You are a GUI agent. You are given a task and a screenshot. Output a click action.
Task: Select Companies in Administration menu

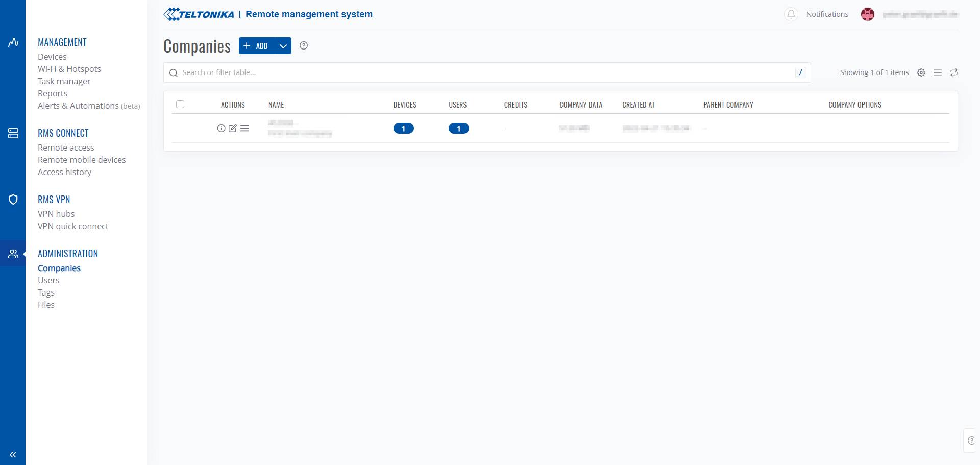tap(59, 268)
